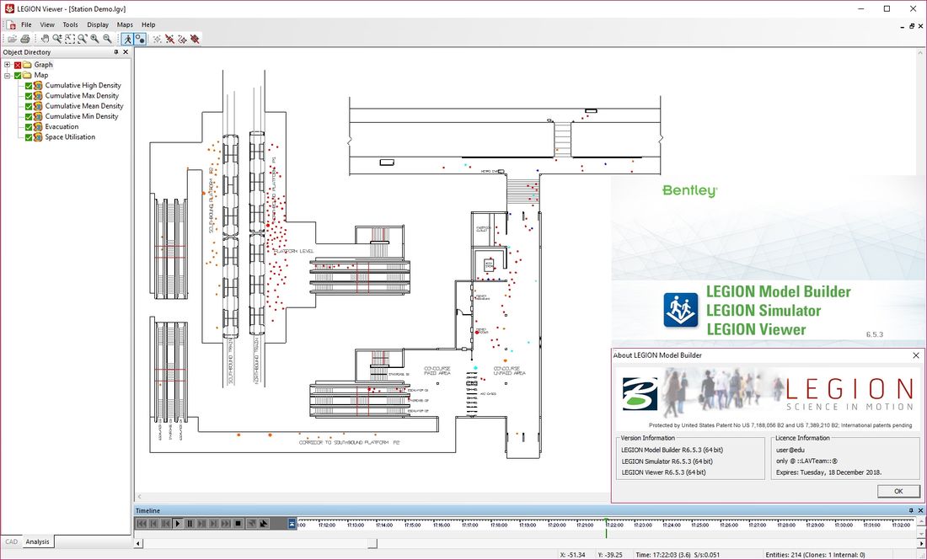The width and height of the screenshot is (927, 560).
Task: Click the Cumulative Min Density tree label
Action: (82, 116)
